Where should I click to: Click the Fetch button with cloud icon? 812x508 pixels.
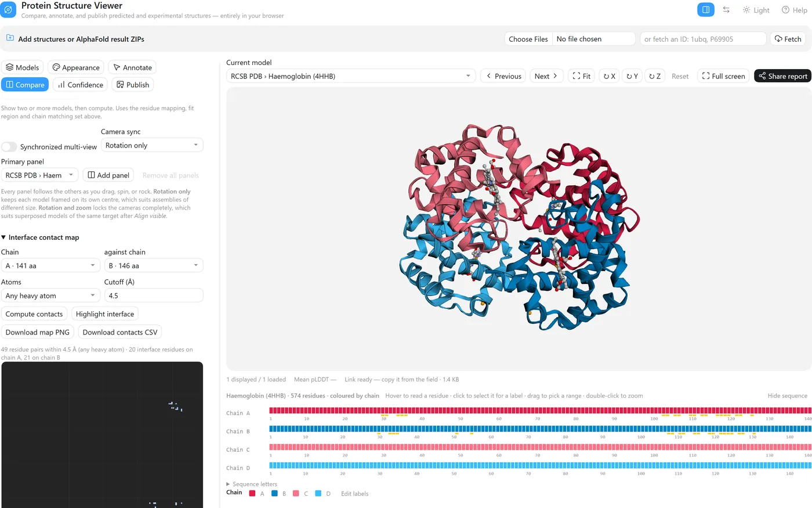[x=788, y=39]
